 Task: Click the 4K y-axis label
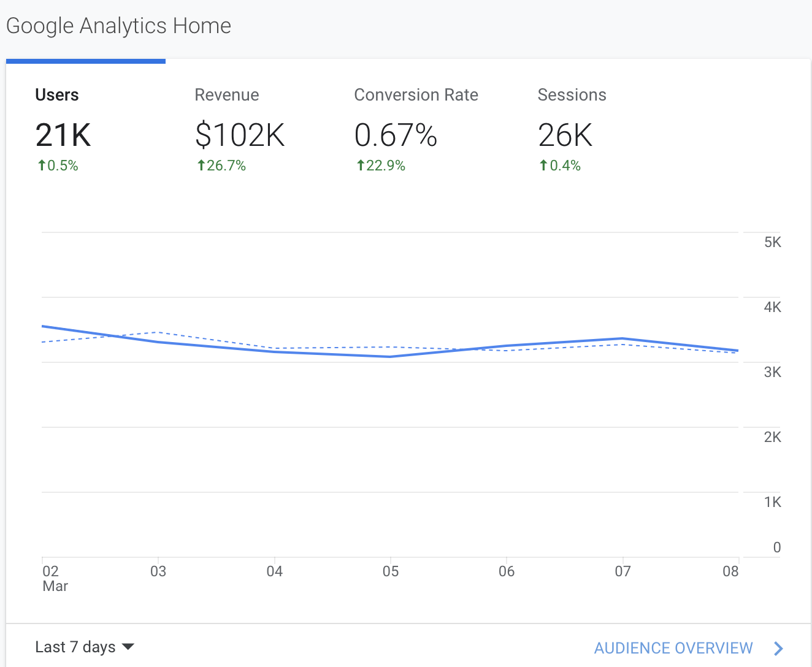773,307
